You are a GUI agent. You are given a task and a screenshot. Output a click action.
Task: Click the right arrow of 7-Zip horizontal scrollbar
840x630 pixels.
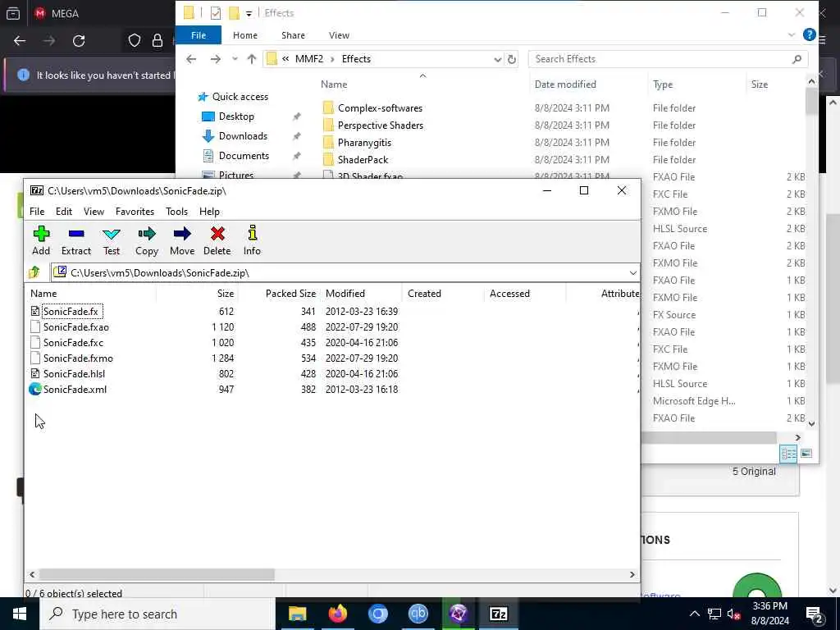click(632, 574)
